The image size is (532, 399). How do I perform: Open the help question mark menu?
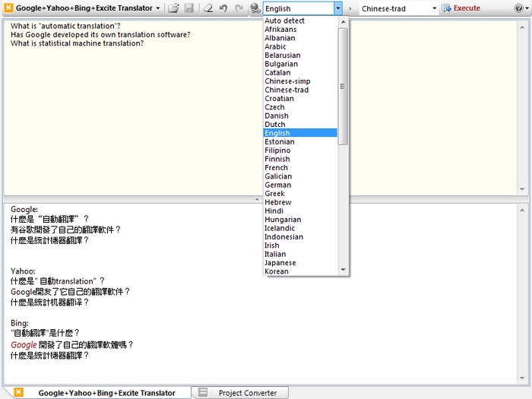(x=521, y=8)
